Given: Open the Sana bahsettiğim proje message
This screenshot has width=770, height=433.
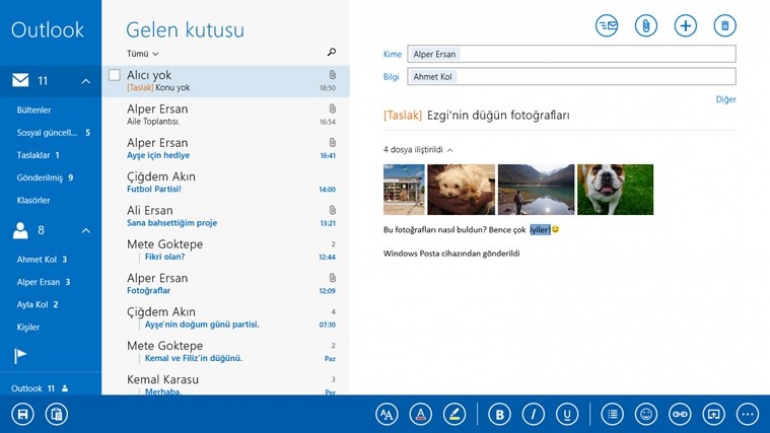Looking at the screenshot, I should pyautogui.click(x=226, y=216).
